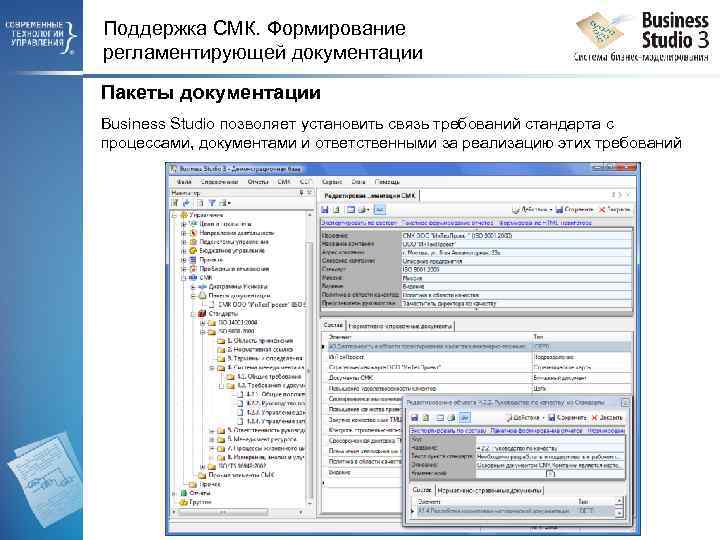
Task: Open the Отчеты menu in menu bar
Action: pos(258,182)
